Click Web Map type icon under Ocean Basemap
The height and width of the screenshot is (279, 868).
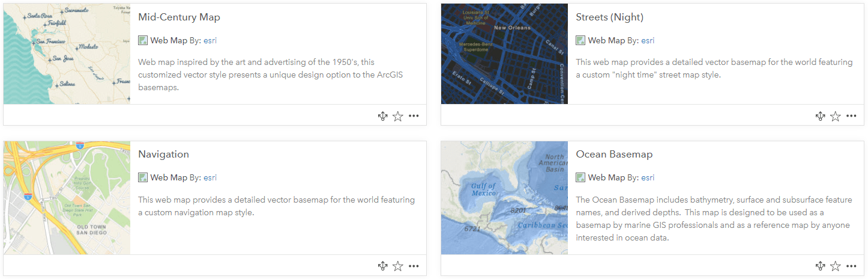tap(580, 177)
